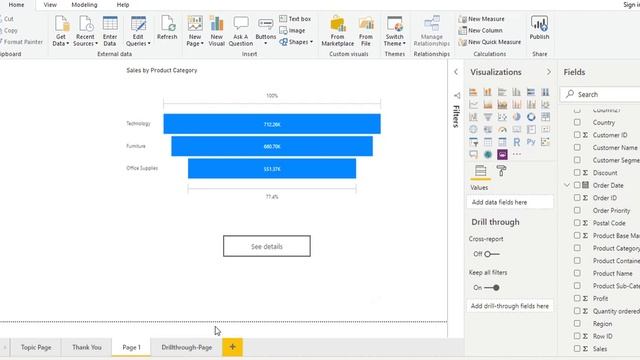
Task: Add a new page with plus button
Action: pos(233,347)
